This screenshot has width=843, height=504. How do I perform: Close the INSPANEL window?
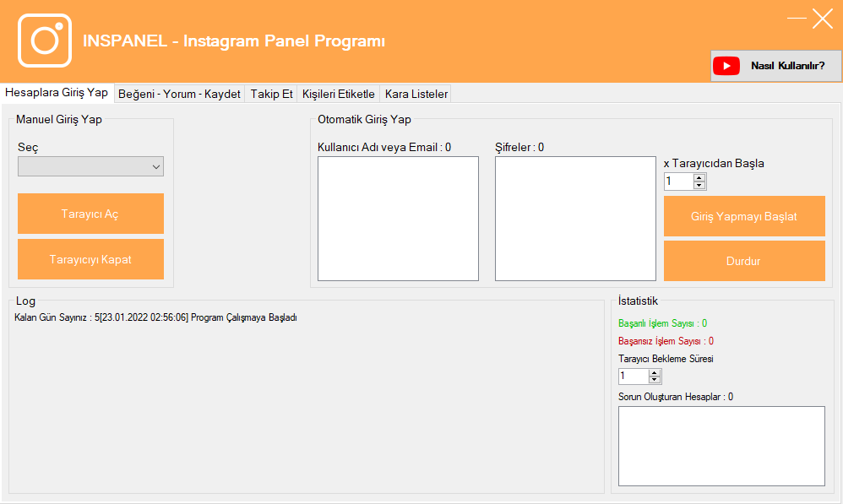[823, 19]
